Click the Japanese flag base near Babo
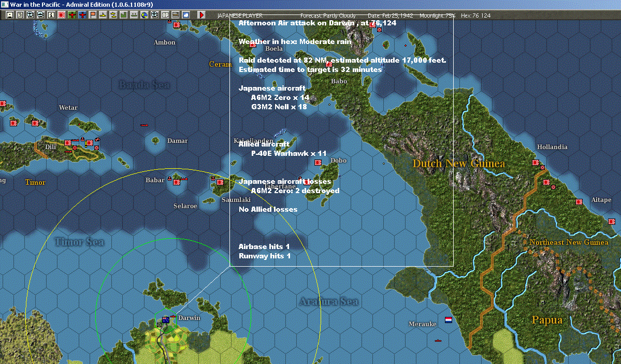The width and height of the screenshot is (621, 364). pyautogui.click(x=329, y=63)
